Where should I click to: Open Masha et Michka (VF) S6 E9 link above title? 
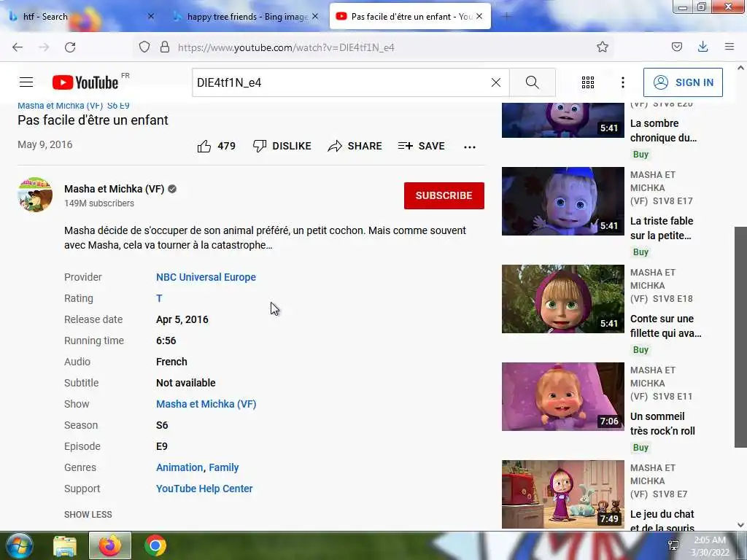coord(74,106)
